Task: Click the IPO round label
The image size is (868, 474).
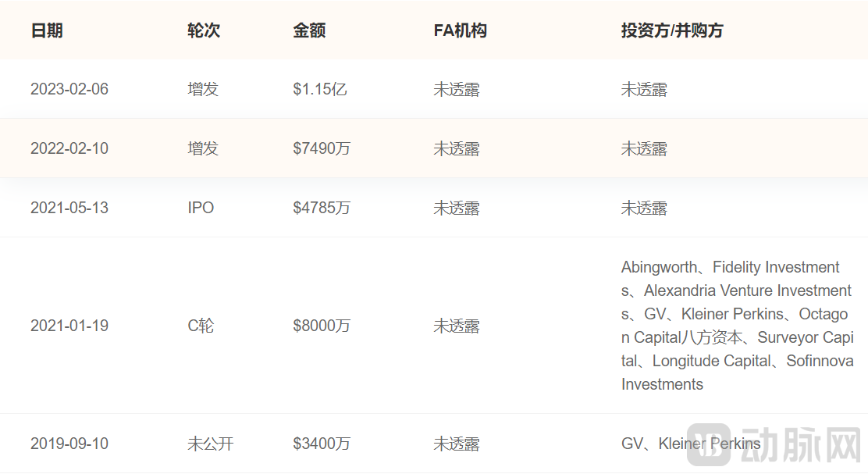Action: (x=200, y=208)
